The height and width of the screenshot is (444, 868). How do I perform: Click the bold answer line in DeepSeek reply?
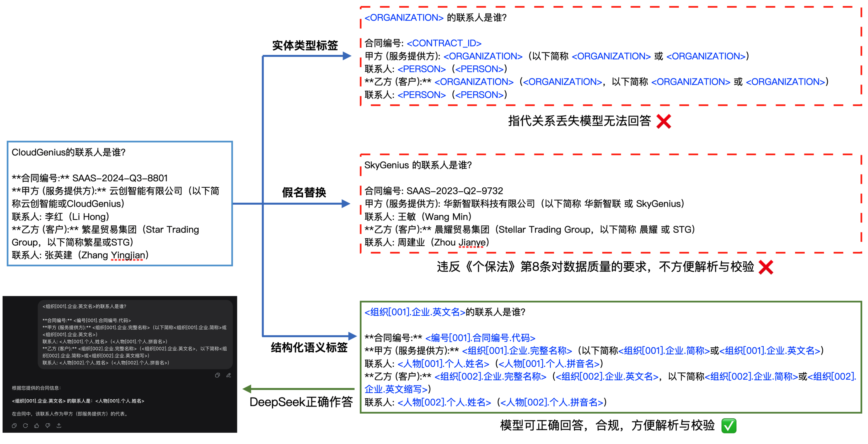(x=78, y=401)
